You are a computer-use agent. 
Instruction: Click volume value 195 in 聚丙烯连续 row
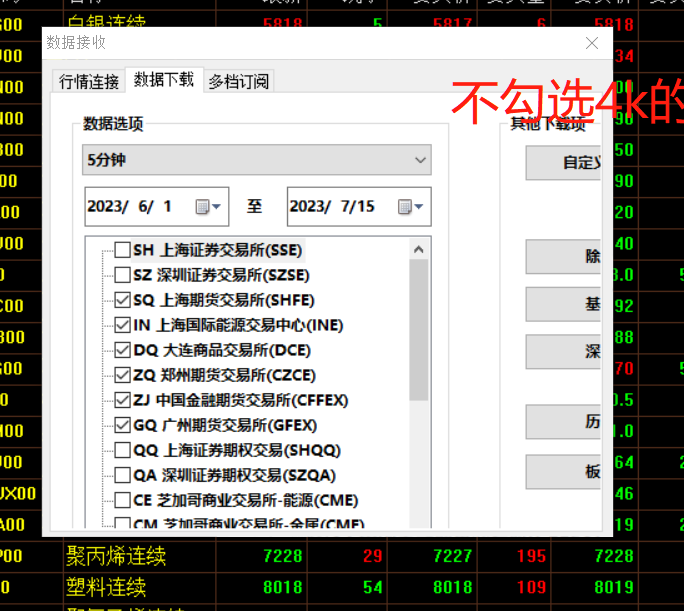(x=531, y=556)
